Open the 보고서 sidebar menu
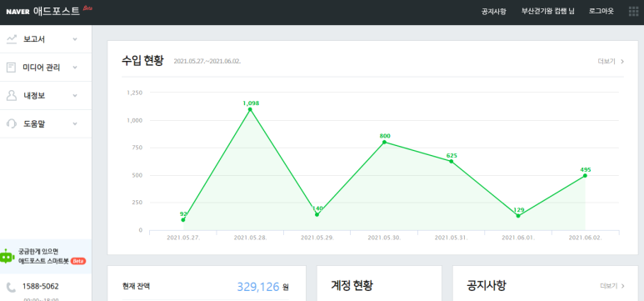The width and height of the screenshot is (644, 301). click(46, 39)
